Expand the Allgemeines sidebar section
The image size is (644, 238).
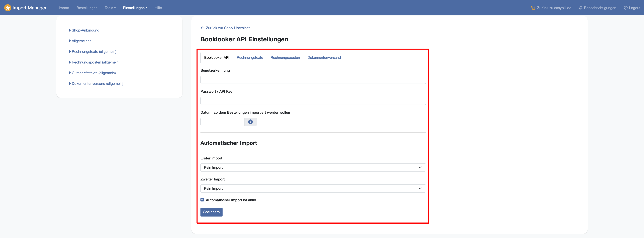pos(81,41)
